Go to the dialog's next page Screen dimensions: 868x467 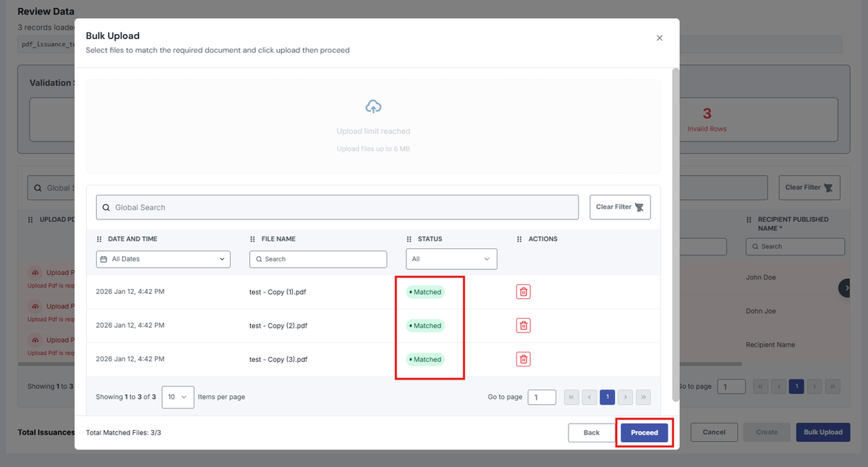pos(626,397)
